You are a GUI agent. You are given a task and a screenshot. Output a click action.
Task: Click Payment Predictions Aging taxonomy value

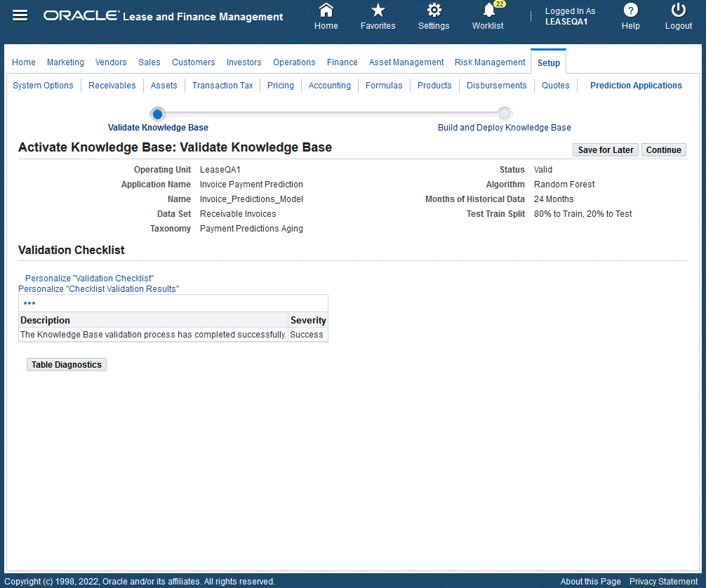point(251,229)
